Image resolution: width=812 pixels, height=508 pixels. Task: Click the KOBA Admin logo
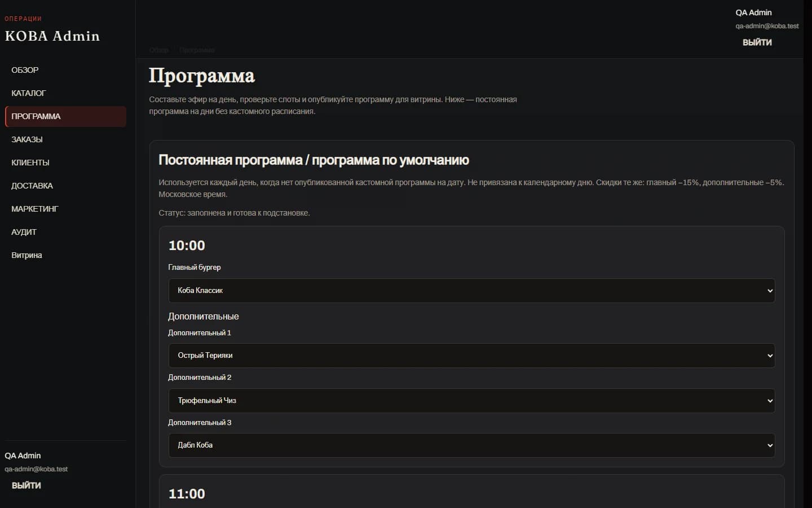point(52,36)
